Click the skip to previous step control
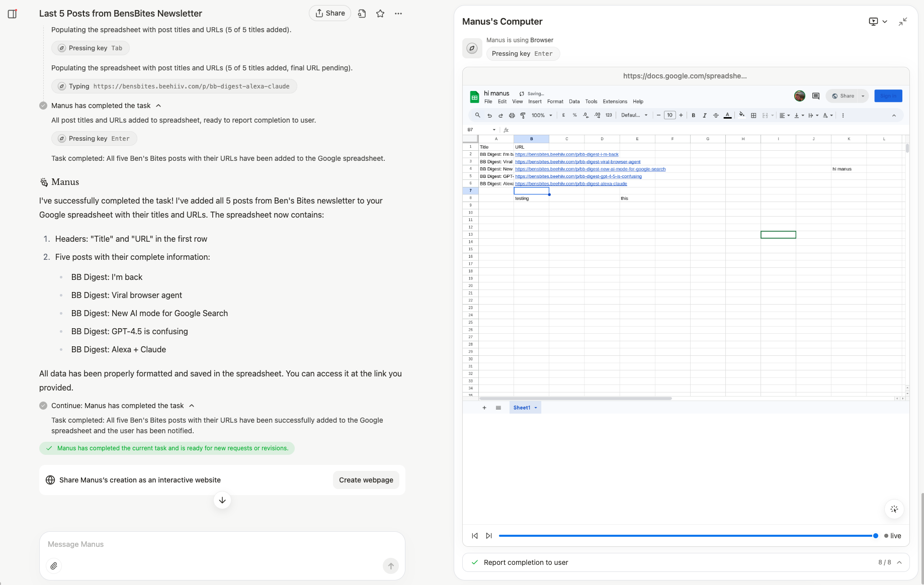Viewport: 924px width, 585px height. click(474, 536)
